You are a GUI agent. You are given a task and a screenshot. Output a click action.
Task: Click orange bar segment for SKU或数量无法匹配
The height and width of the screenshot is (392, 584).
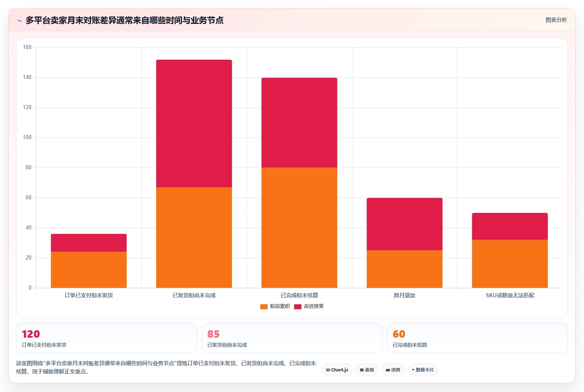510,264
